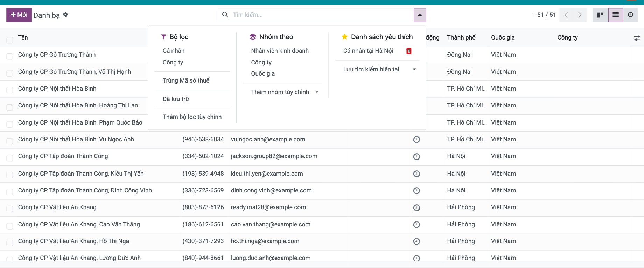This screenshot has width=644, height=268.
Task: Open activity clock for Hồ Thị Nga
Action: pos(416,241)
